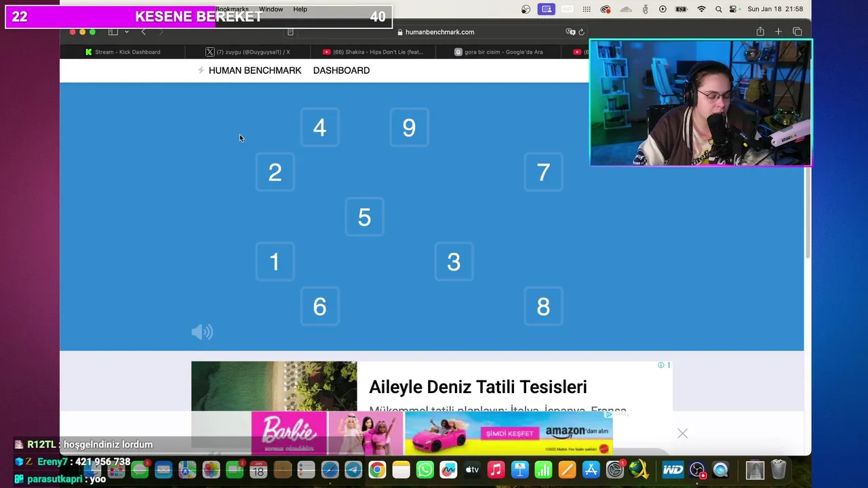Open the WD drive utility from Dock

673,470
